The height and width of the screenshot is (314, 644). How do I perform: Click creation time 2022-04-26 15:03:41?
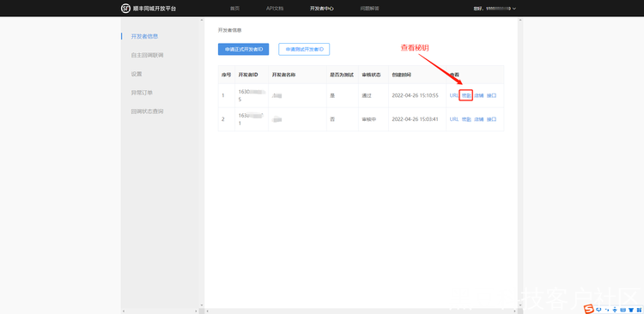coord(416,119)
